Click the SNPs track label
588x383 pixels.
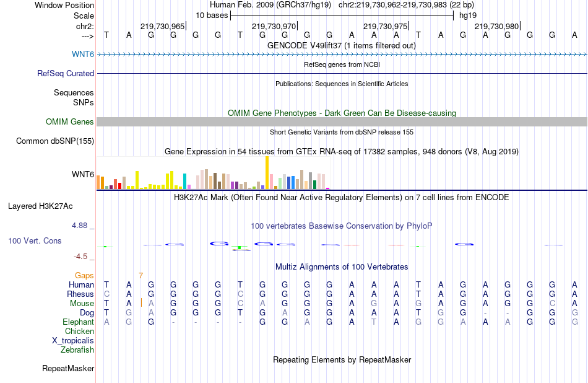[x=84, y=102]
